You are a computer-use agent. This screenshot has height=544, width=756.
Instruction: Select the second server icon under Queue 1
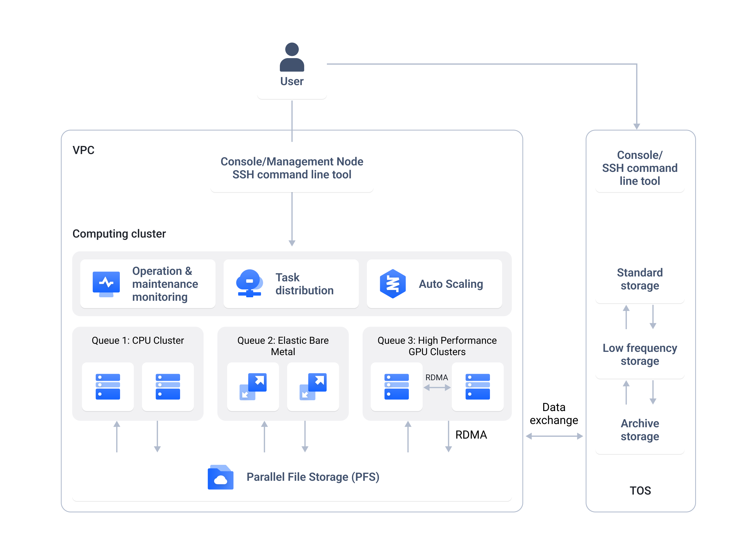tap(167, 386)
